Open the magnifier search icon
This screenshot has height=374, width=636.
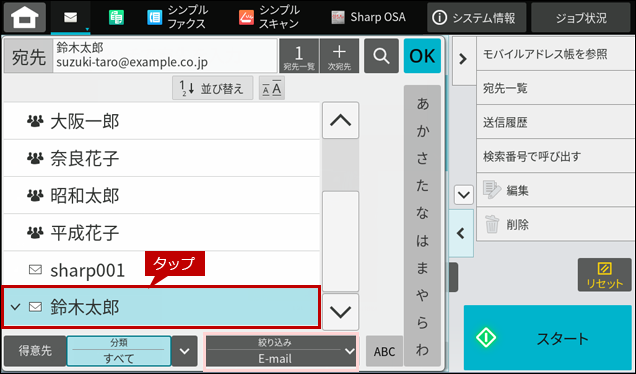coord(381,56)
